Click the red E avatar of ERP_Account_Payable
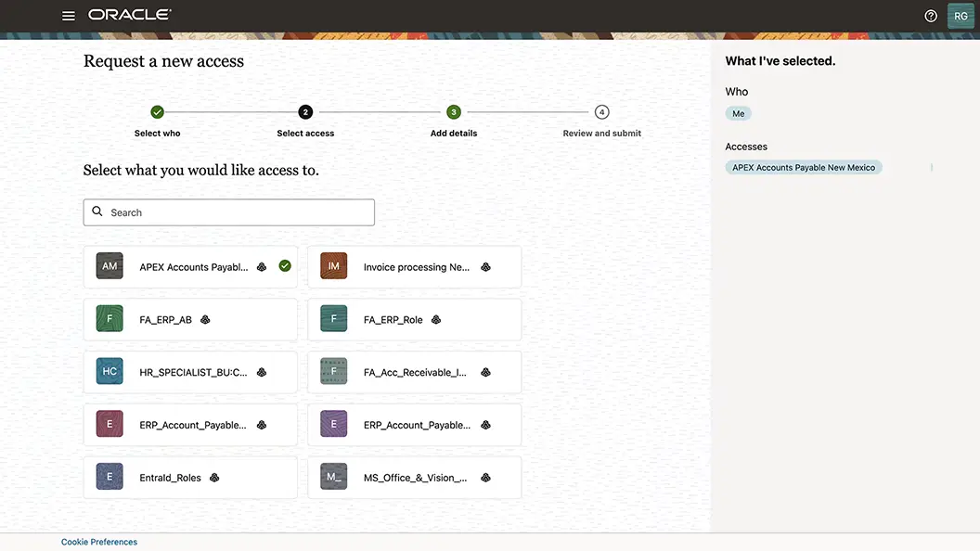The width and height of the screenshot is (980, 551). [110, 424]
